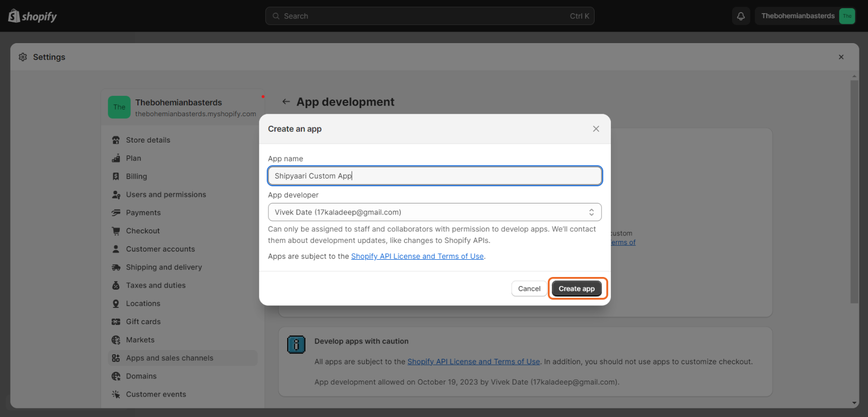Click the Locations pin icon
This screenshot has width=868, height=417.
coord(116,304)
